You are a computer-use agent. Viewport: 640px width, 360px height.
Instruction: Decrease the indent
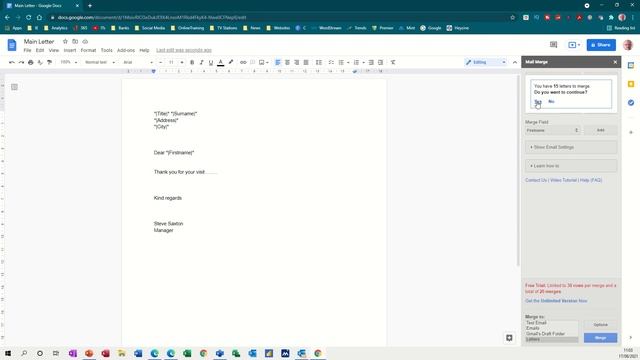(371, 62)
